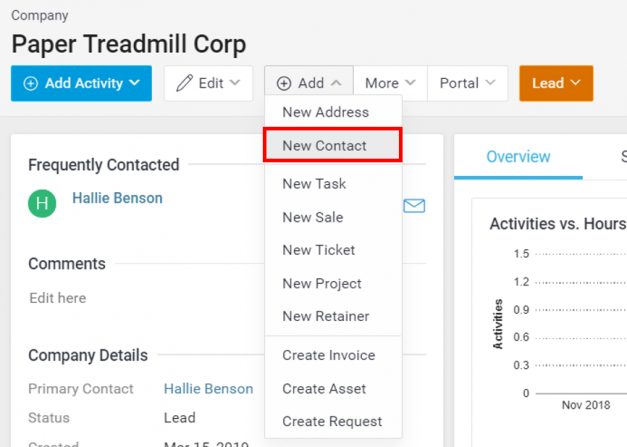
Task: Open the Add Activity dropdown
Action: pyautogui.click(x=81, y=83)
